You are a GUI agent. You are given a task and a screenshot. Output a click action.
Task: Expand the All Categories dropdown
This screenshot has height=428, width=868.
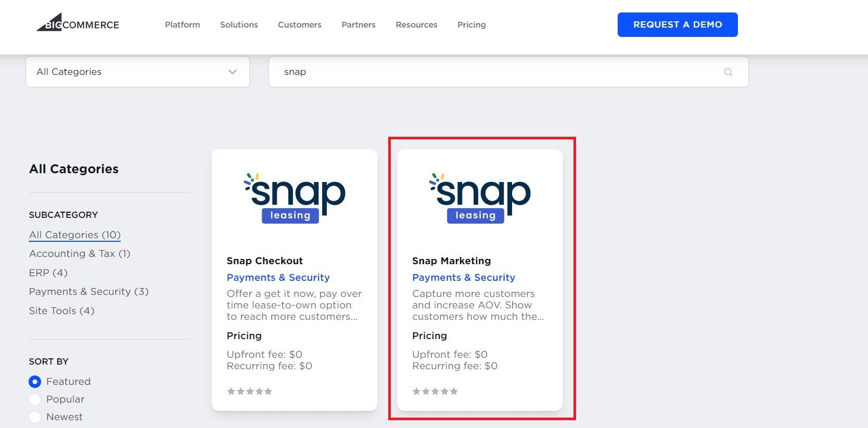pos(137,72)
